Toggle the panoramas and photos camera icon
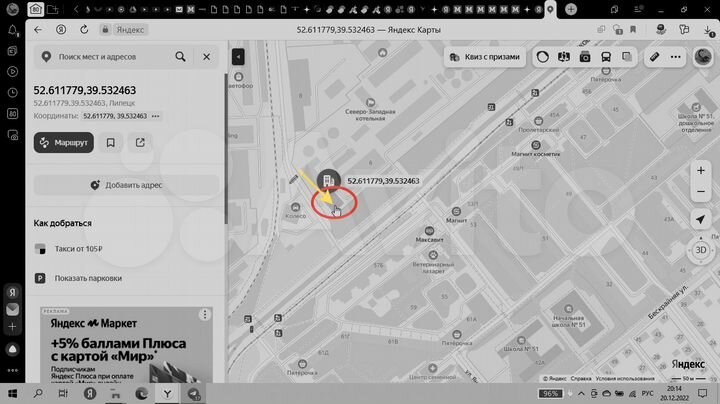This screenshot has height=404, width=720. point(585,57)
